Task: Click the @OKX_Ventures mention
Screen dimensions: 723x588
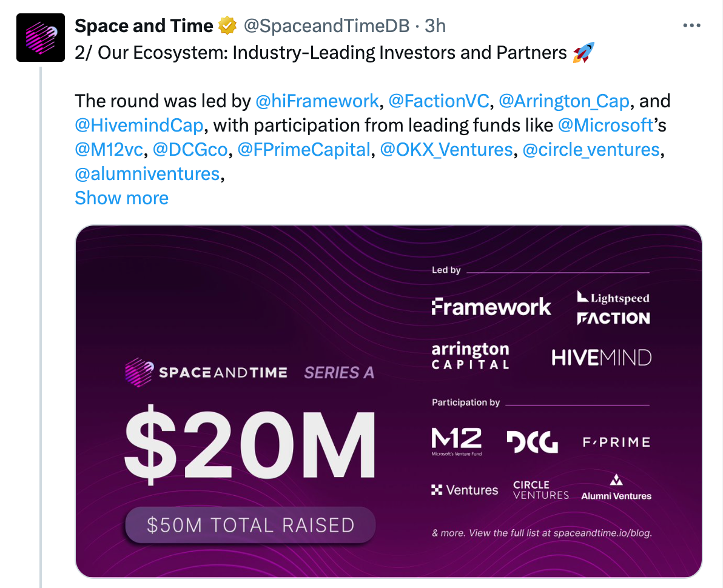Action: point(446,150)
